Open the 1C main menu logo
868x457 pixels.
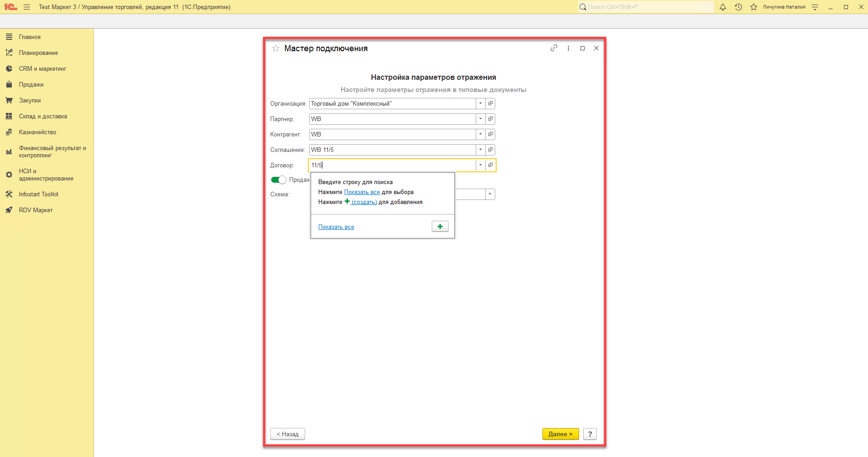tap(10, 7)
